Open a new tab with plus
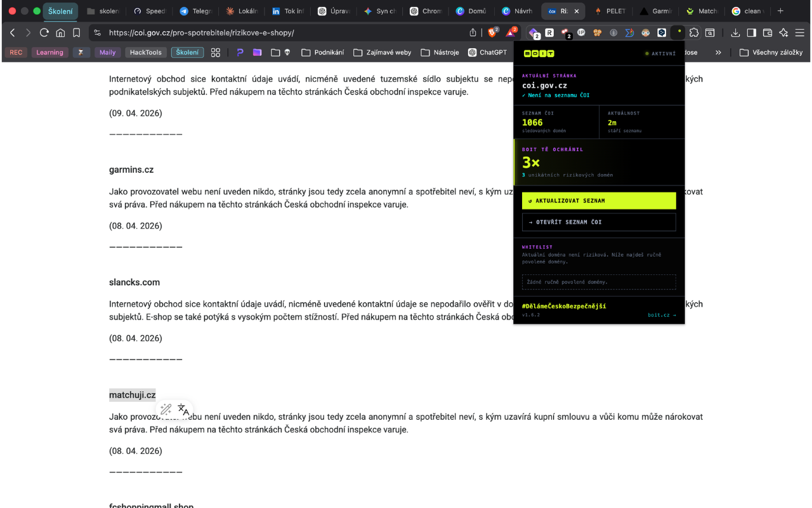Viewport: 812px width, 508px height. click(x=780, y=11)
